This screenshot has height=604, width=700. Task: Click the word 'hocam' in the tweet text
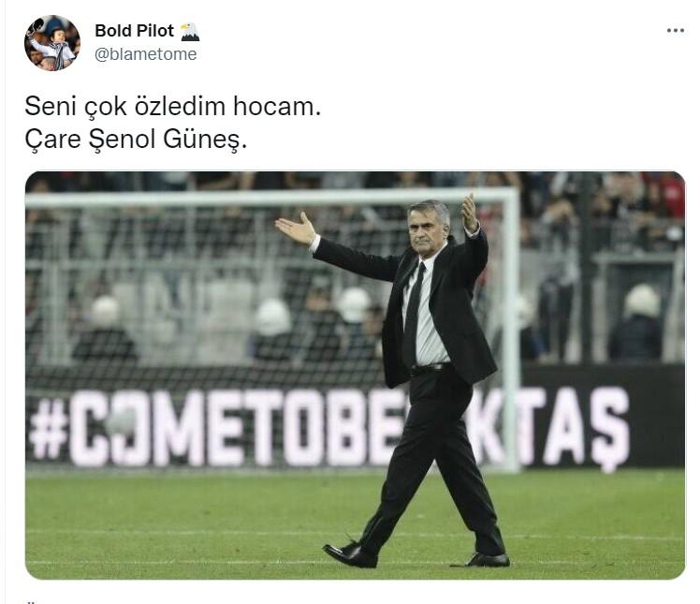point(277,107)
